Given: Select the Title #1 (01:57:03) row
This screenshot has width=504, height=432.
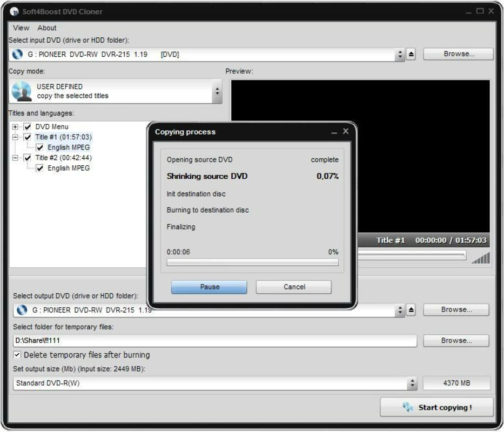Looking at the screenshot, I should [x=64, y=137].
